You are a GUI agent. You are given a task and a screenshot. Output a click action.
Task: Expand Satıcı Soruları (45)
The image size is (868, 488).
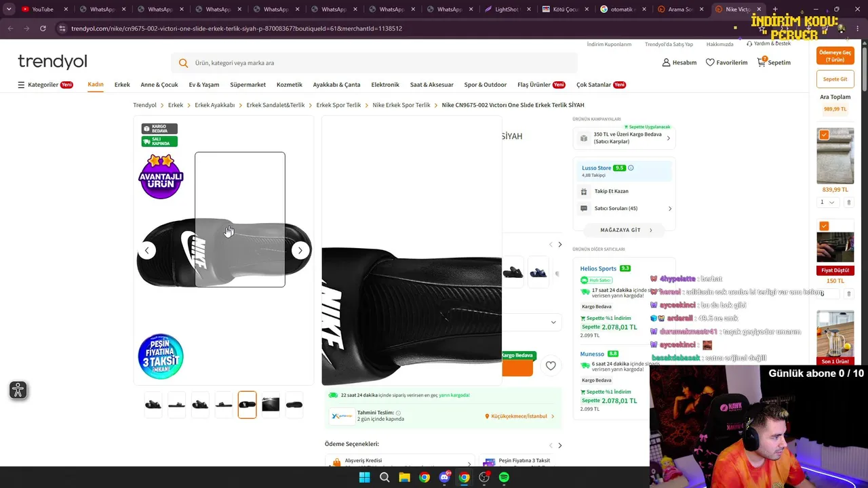(x=624, y=209)
